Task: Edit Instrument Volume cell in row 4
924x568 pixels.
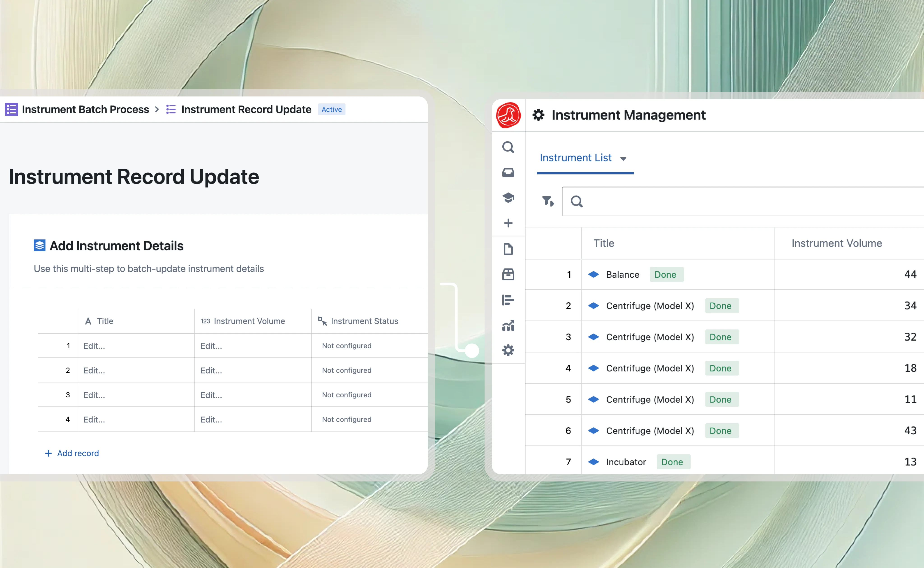Action: point(253,419)
